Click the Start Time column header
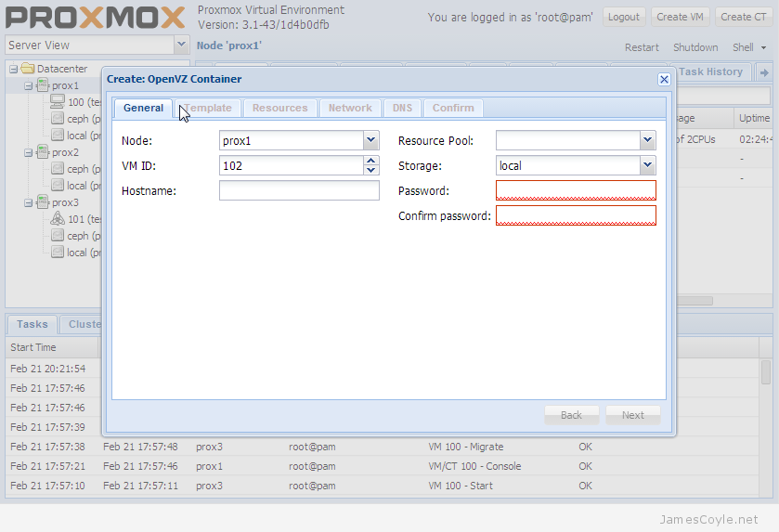779x532 pixels. (x=52, y=347)
